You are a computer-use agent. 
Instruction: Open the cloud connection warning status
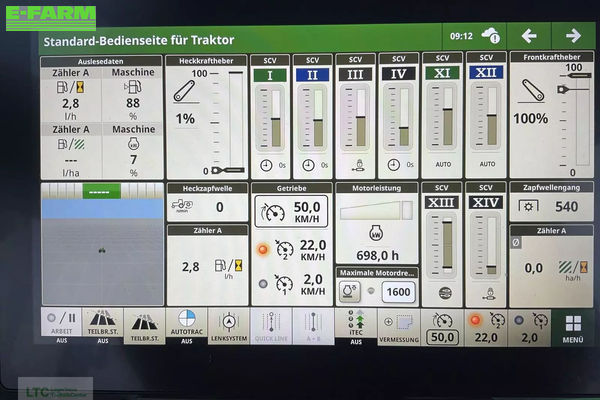[x=491, y=36]
